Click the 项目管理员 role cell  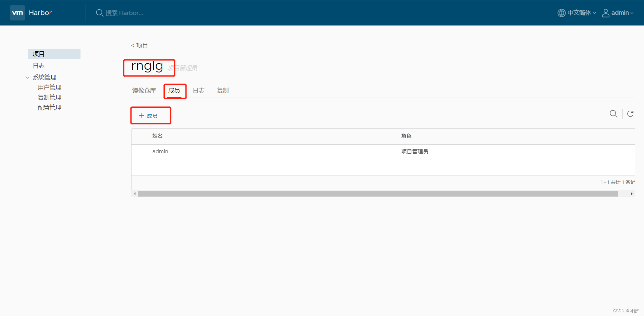point(415,152)
